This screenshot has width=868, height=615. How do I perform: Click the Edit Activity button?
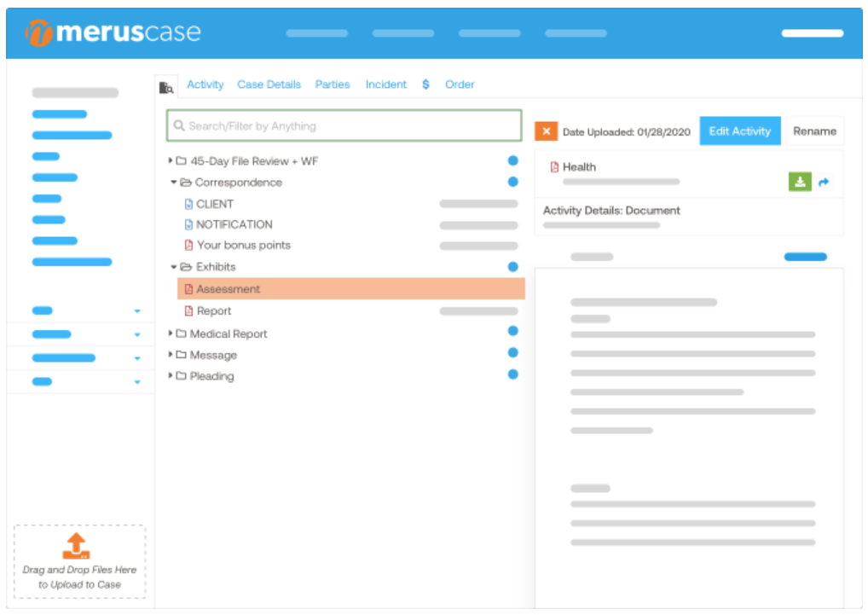pos(740,131)
